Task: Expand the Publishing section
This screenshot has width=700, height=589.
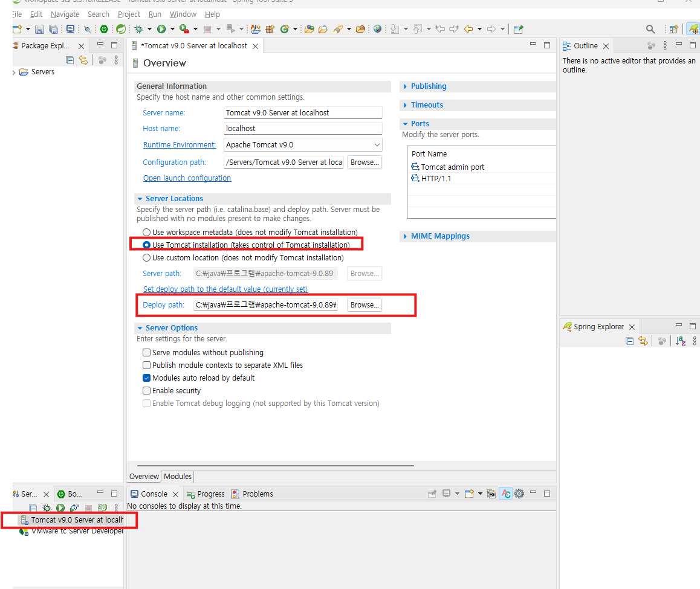Action: tap(405, 86)
